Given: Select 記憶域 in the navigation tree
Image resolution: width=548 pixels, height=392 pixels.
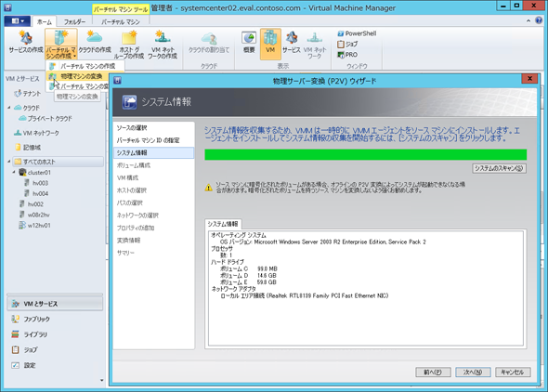Looking at the screenshot, I should pos(28,148).
